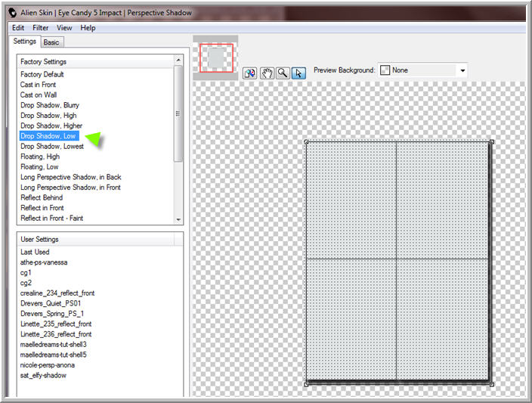Screen dimensions: 532x403
Task: Switch to the Basic tab
Action: click(51, 42)
